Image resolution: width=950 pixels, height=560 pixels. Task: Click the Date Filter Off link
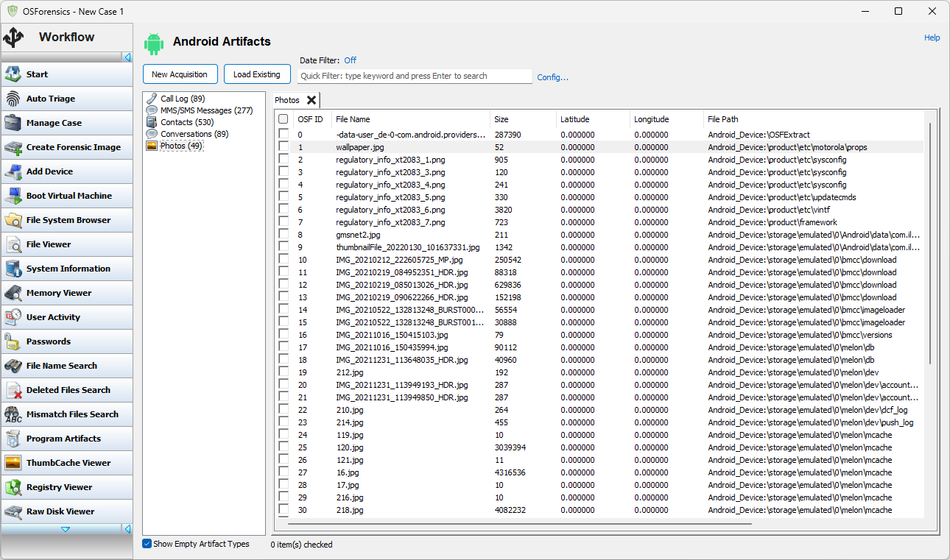[350, 60]
